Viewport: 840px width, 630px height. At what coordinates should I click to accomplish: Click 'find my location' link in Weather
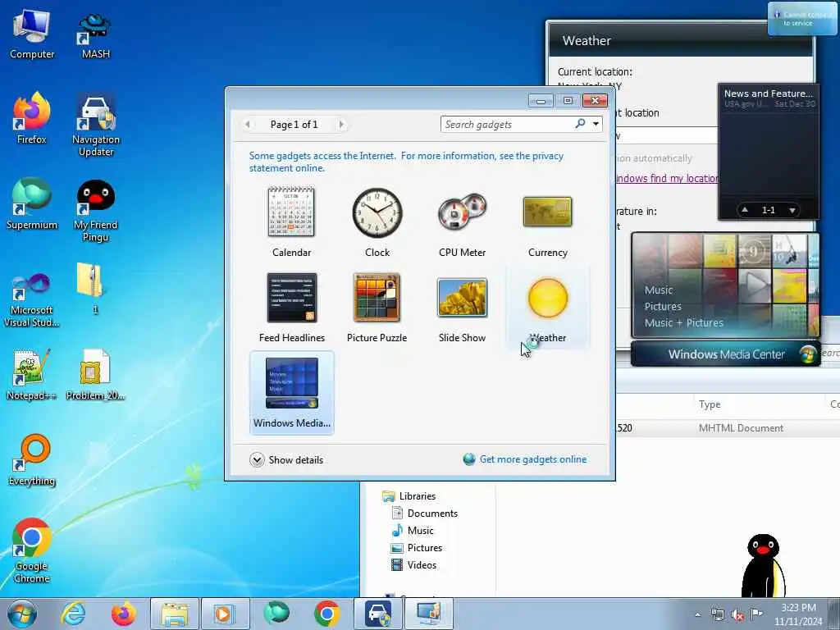(x=666, y=178)
